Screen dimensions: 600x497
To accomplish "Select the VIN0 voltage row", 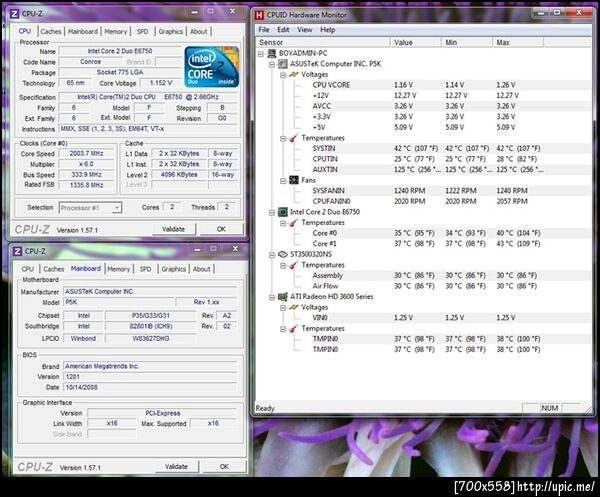I will tap(423, 318).
